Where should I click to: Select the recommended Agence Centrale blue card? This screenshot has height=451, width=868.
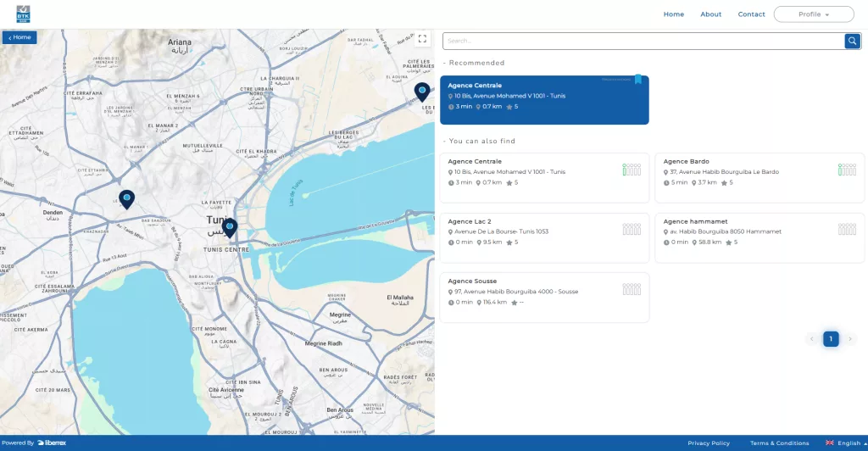click(544, 99)
